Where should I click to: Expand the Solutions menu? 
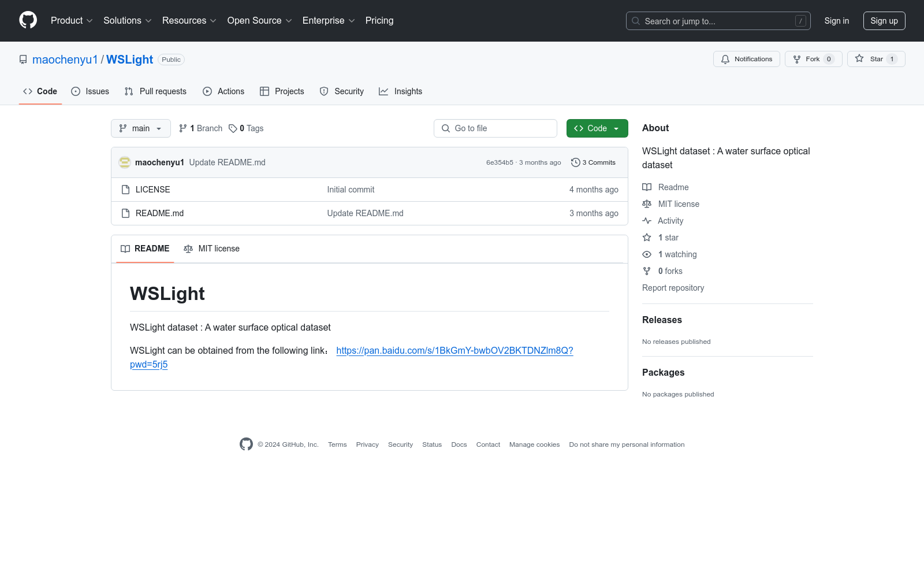pyautogui.click(x=128, y=20)
